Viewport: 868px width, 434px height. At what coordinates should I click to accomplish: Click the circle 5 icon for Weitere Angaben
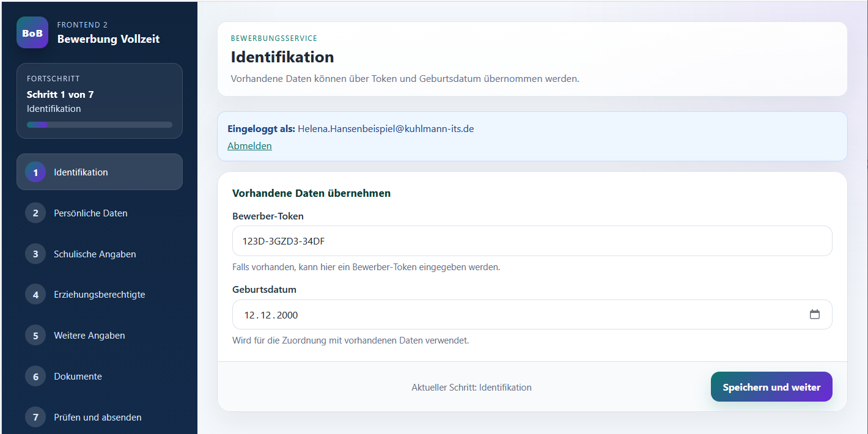point(35,335)
